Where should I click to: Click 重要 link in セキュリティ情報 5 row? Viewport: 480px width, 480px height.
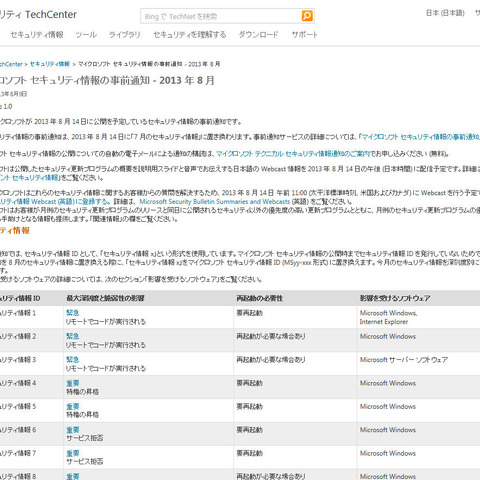point(72,406)
